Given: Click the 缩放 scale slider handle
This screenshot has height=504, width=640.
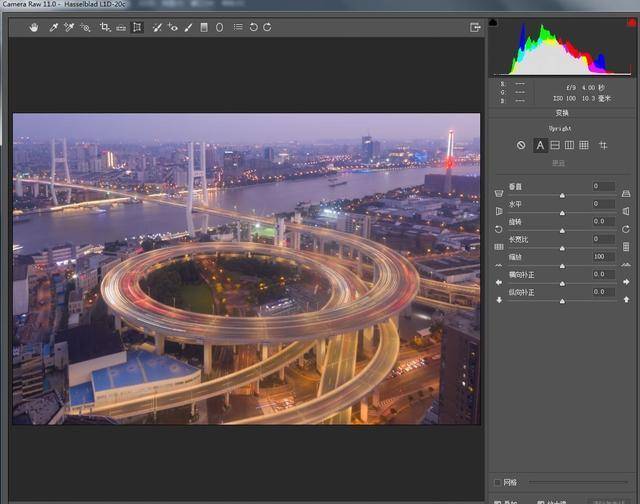Looking at the screenshot, I should (562, 265).
